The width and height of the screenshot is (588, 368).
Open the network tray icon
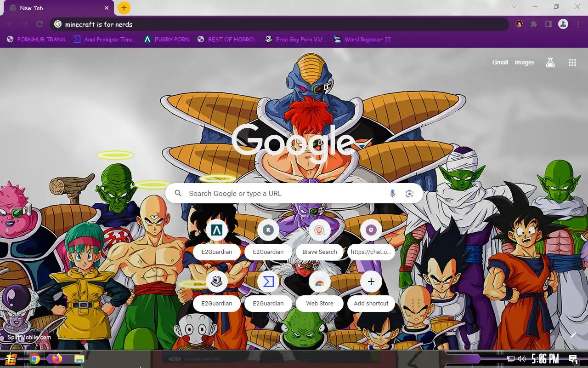coord(511,359)
